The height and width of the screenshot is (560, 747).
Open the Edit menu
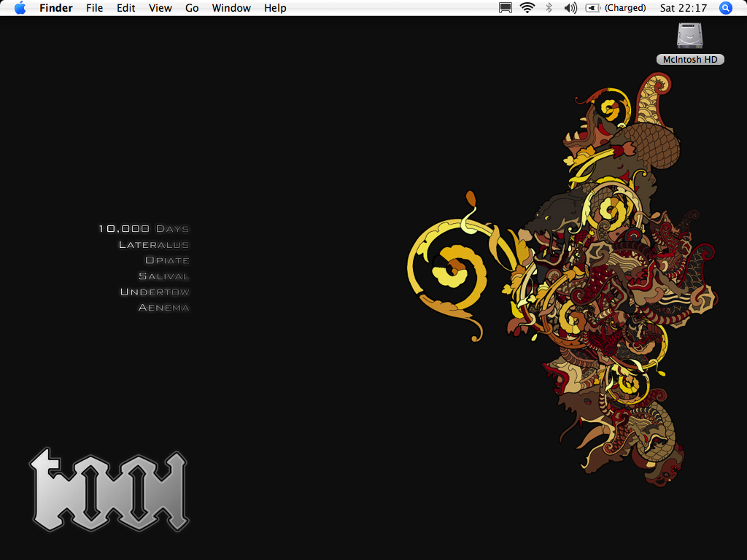(x=125, y=8)
